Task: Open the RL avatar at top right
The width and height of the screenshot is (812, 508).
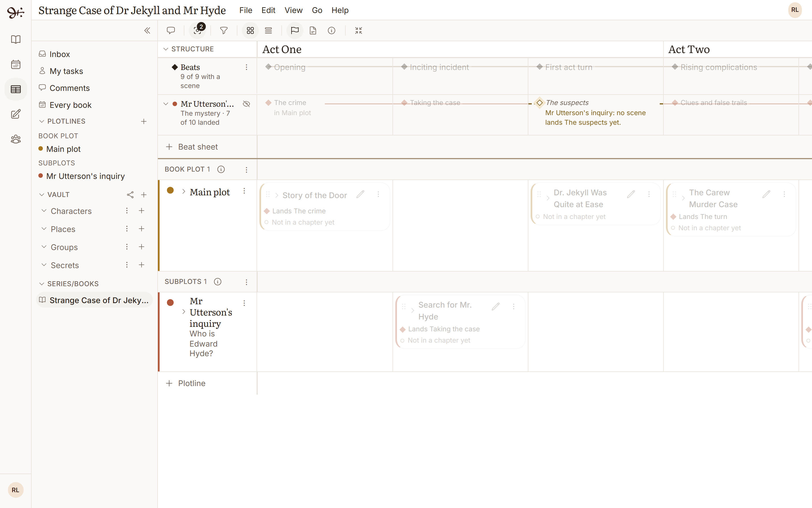Action: point(795,10)
